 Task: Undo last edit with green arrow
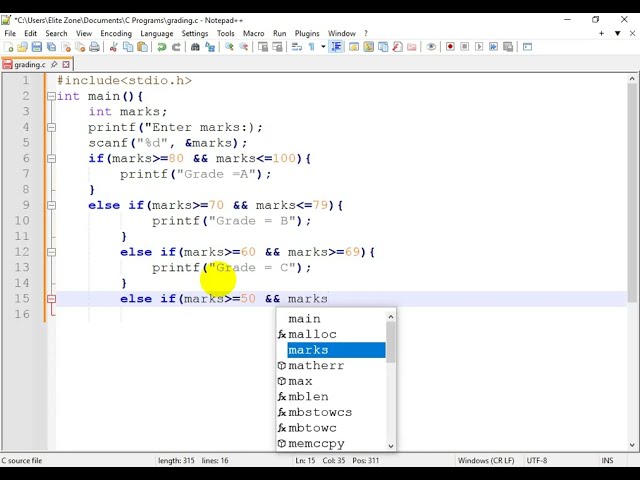(x=162, y=47)
